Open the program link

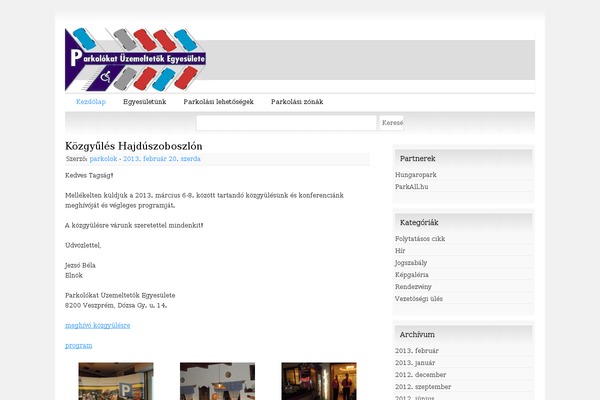point(78,345)
